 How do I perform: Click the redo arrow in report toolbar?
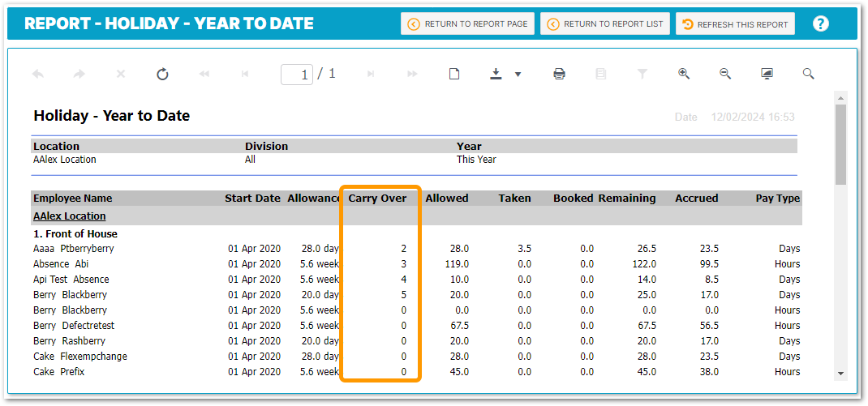pos(79,74)
